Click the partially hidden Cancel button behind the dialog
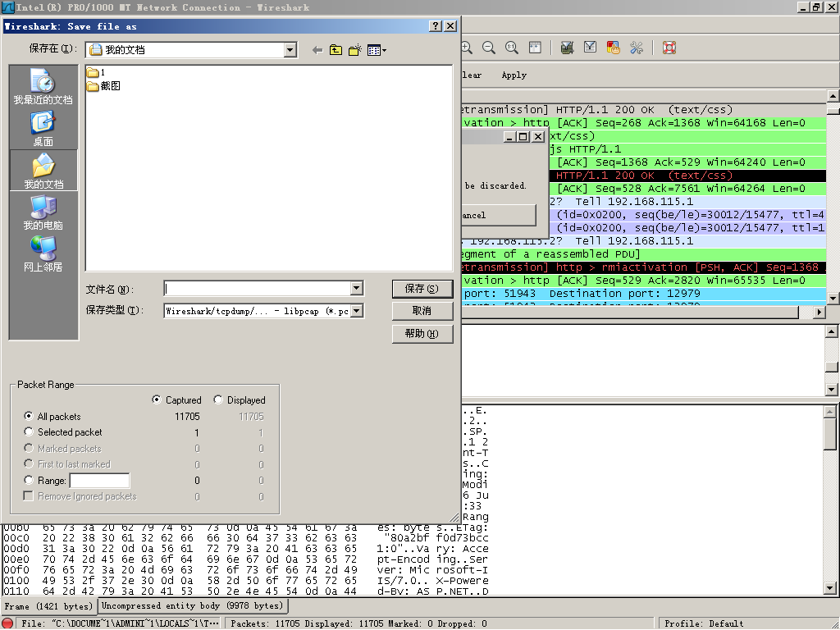This screenshot has height=630, width=840. coord(498,215)
